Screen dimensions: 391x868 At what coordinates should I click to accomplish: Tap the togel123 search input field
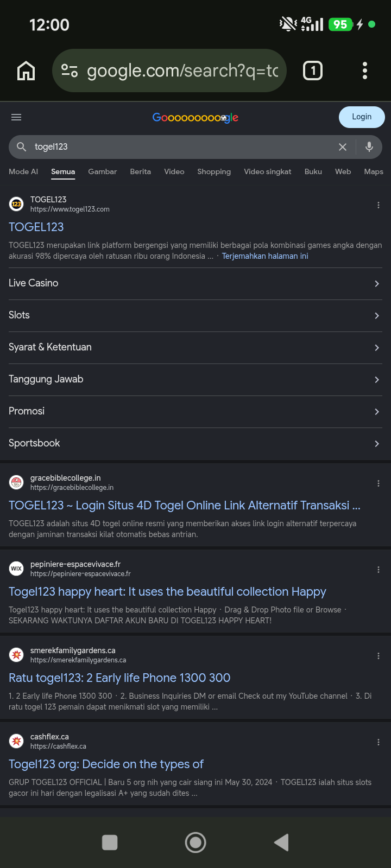point(179,147)
